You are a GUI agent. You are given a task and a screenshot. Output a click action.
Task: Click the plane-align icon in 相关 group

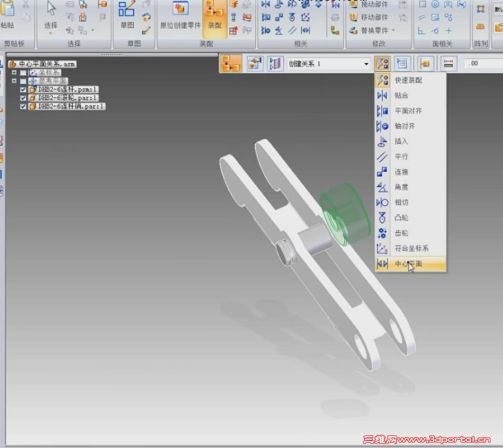pyautogui.click(x=266, y=17)
